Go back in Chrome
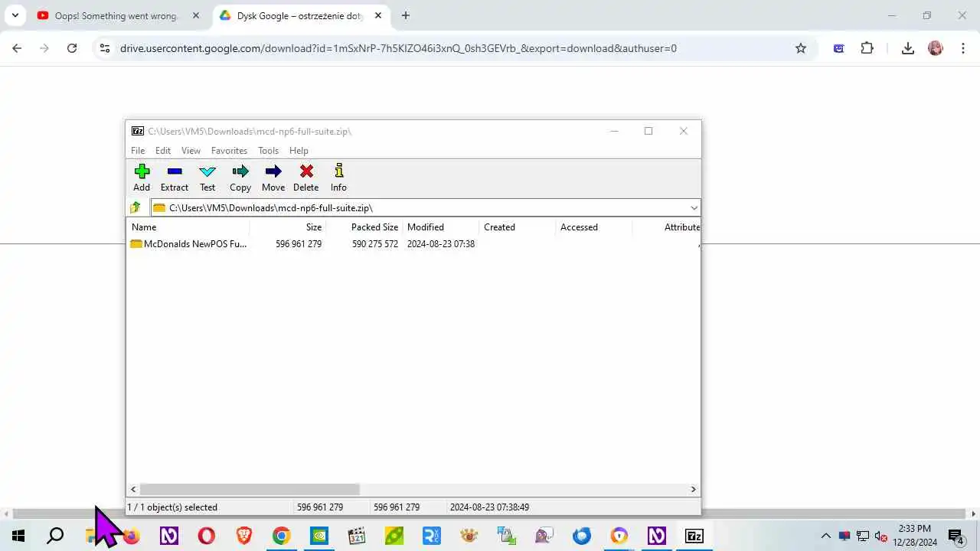This screenshot has height=551, width=980. pos(17,48)
